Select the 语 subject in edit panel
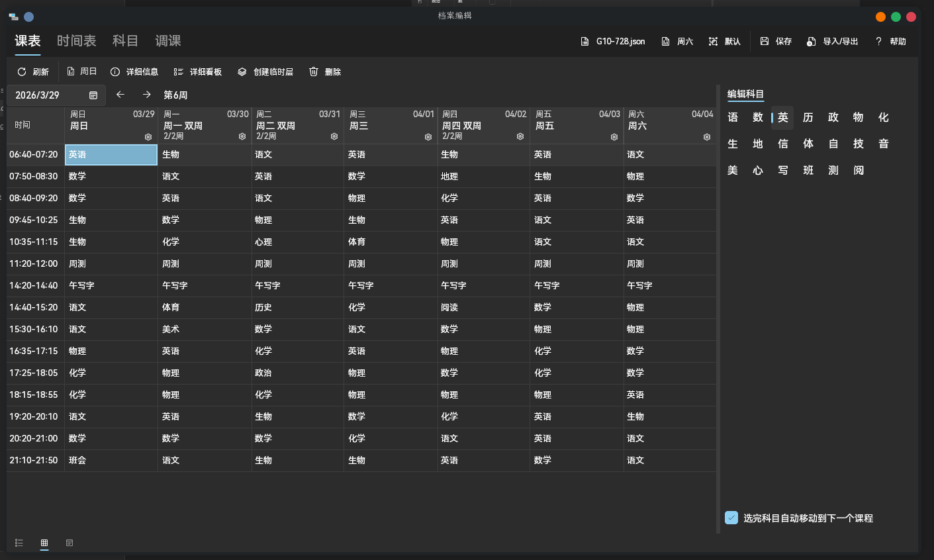Screen dimensions: 934x560 coord(733,117)
